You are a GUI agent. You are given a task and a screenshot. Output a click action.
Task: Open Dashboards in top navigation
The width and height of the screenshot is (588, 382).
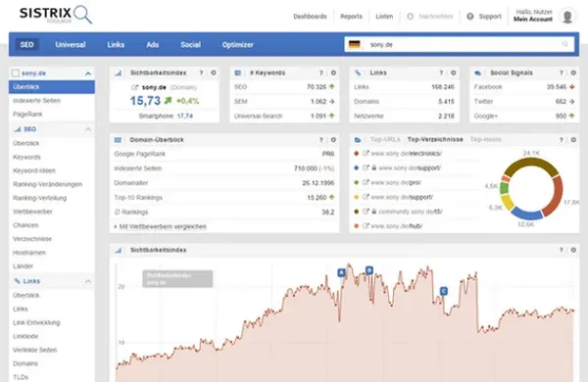click(310, 17)
